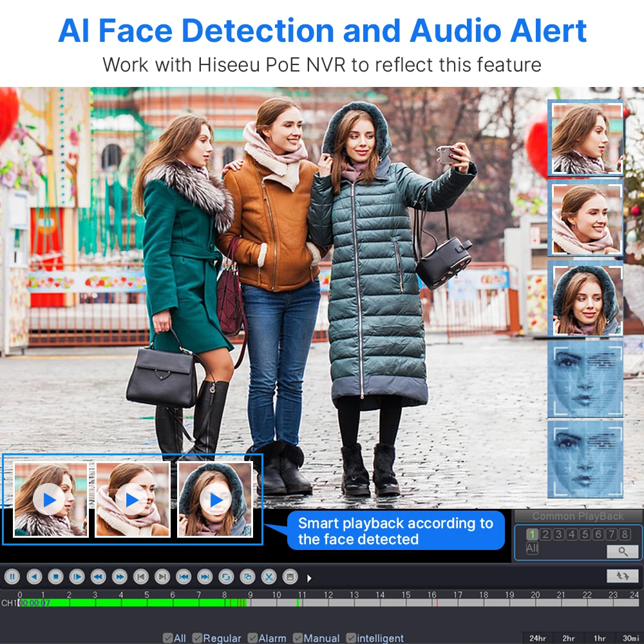Disable the intelligent recording checkbox
Viewport: 644px width, 644px height.
[351, 638]
